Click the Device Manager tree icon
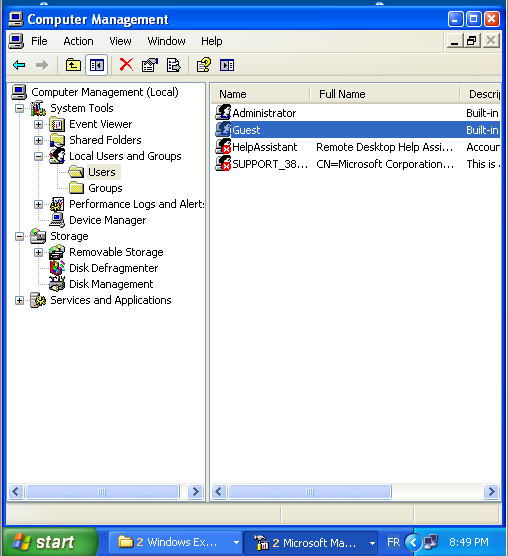 (57, 220)
